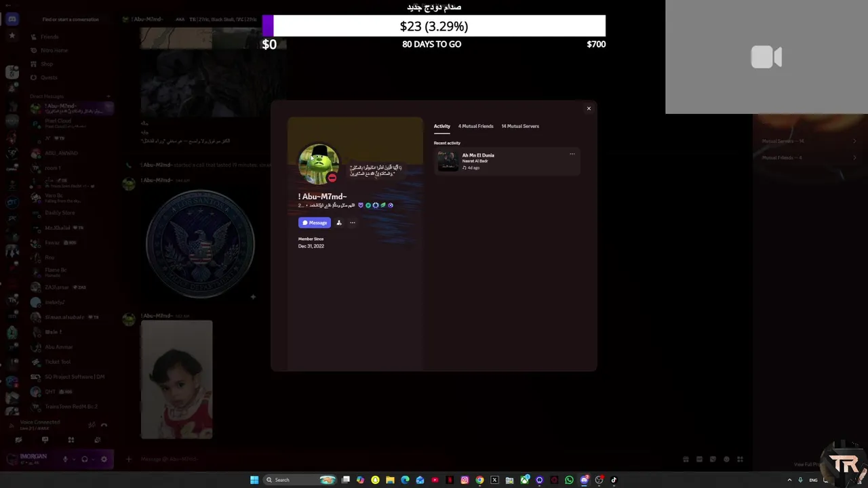Click the child photo attachment in chat

(x=176, y=380)
